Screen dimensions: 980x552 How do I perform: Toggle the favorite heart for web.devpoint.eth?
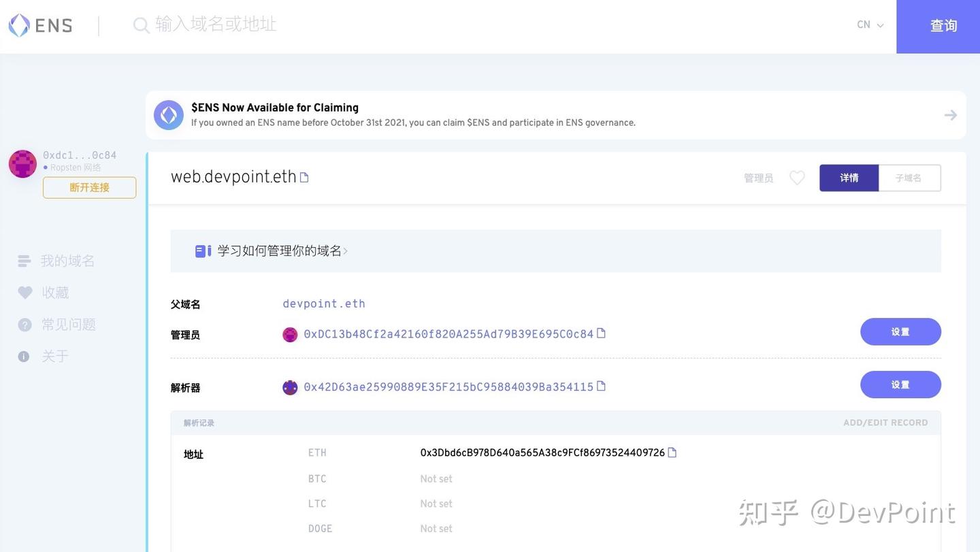(x=797, y=177)
